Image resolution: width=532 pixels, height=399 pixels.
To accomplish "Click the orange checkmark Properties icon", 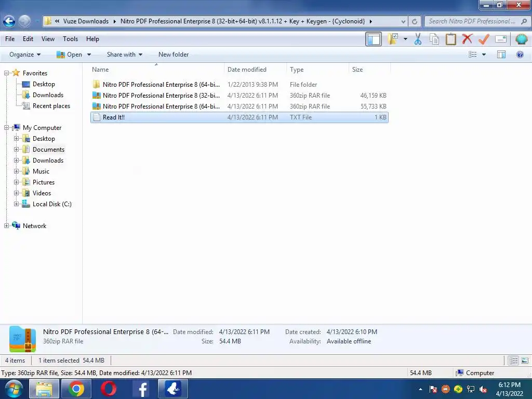I will click(x=484, y=39).
